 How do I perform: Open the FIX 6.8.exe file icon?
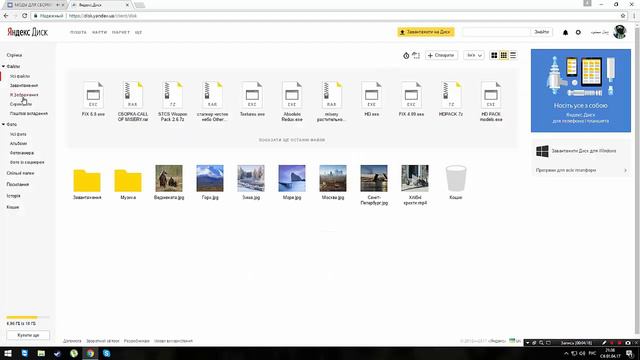coord(93,95)
